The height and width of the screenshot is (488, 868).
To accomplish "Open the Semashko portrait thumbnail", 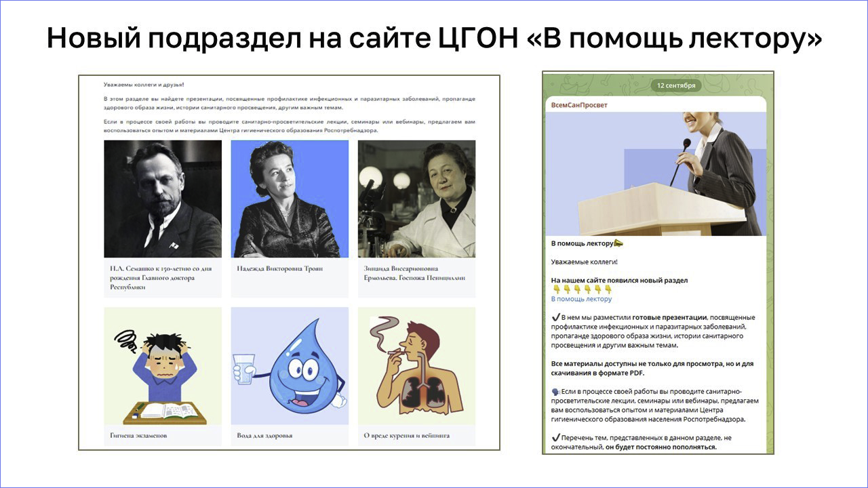I will click(x=163, y=199).
